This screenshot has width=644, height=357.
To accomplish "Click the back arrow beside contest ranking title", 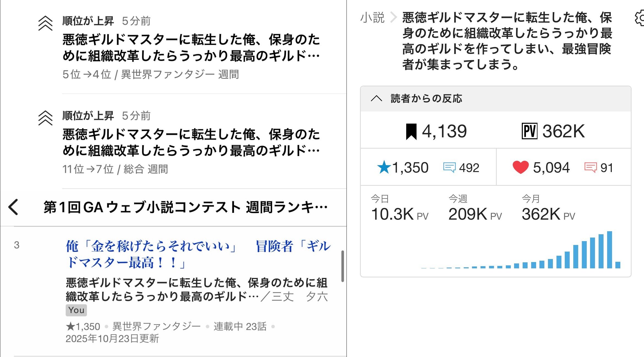I will pos(13,207).
